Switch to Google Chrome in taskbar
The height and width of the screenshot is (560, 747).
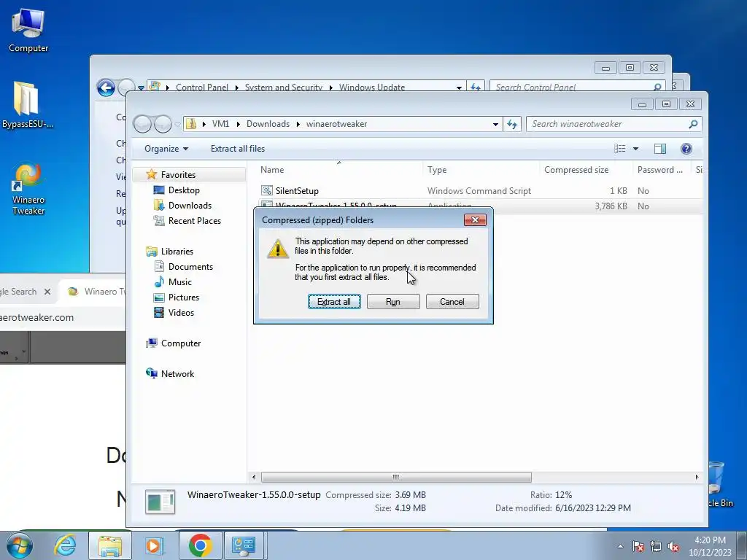(200, 545)
